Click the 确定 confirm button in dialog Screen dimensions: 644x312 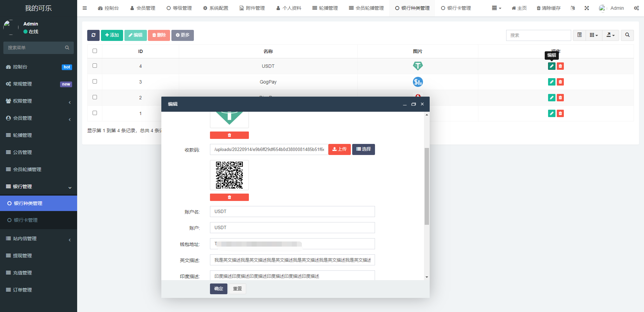(x=218, y=289)
